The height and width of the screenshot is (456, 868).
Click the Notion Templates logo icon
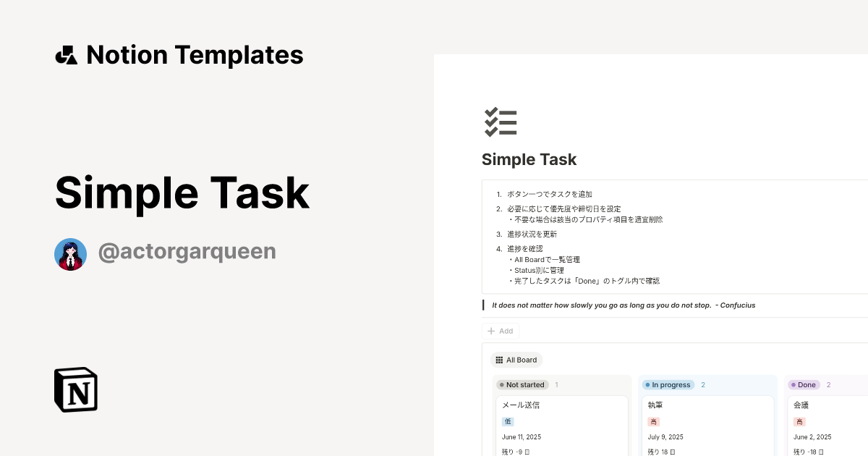tap(66, 54)
